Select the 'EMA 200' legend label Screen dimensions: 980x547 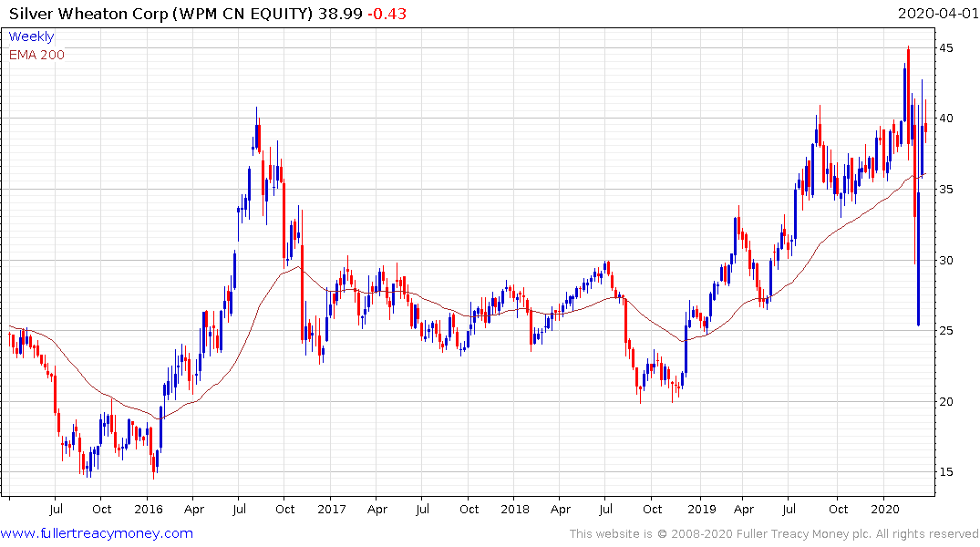pyautogui.click(x=36, y=55)
